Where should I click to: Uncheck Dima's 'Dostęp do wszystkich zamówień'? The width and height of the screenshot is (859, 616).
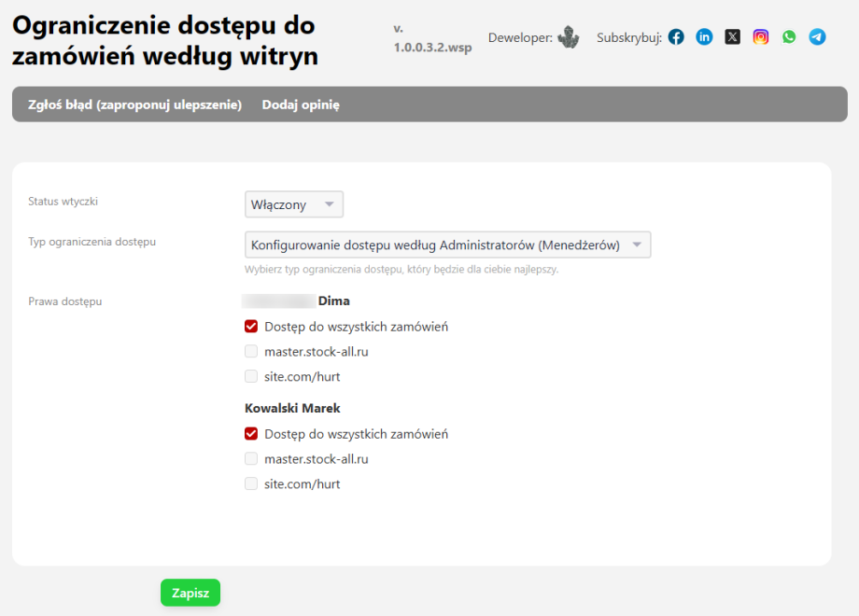coord(251,327)
